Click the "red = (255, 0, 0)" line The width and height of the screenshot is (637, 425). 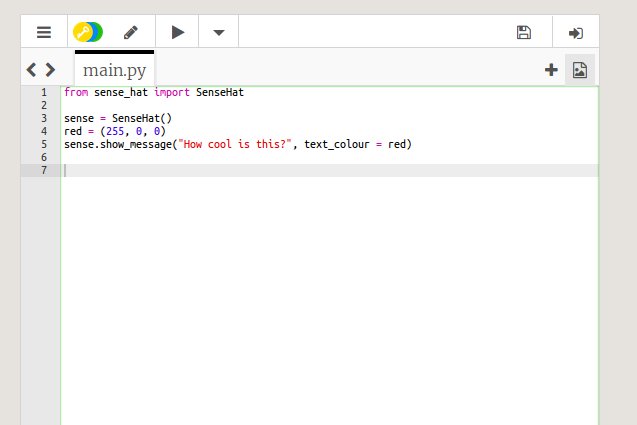(x=114, y=131)
